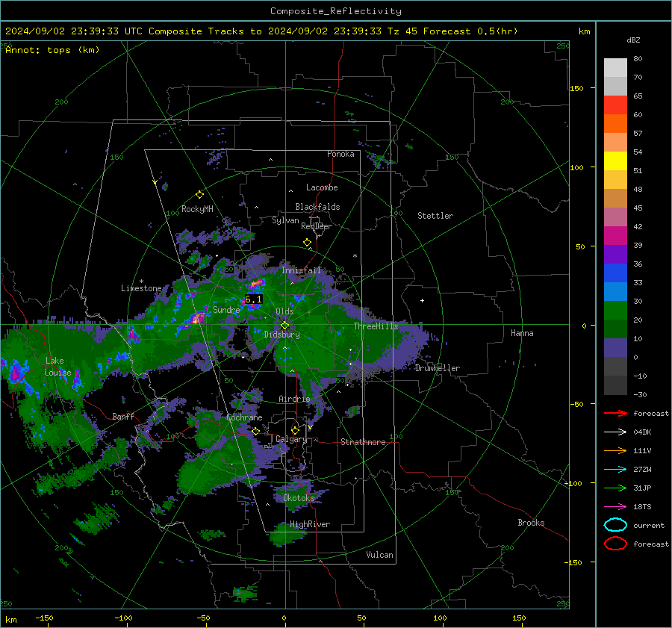Click the yellow diamond marker above Calgary
The width and height of the screenshot is (672, 628).
(x=295, y=430)
